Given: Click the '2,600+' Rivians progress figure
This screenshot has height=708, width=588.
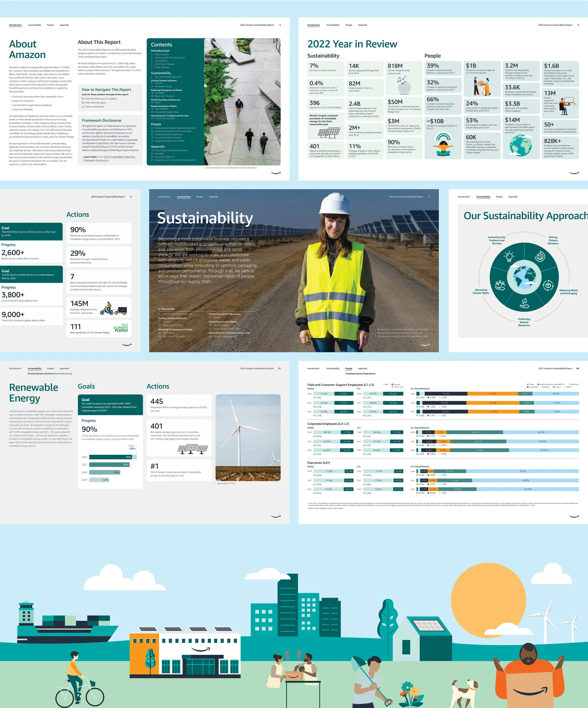Looking at the screenshot, I should 13,253.
